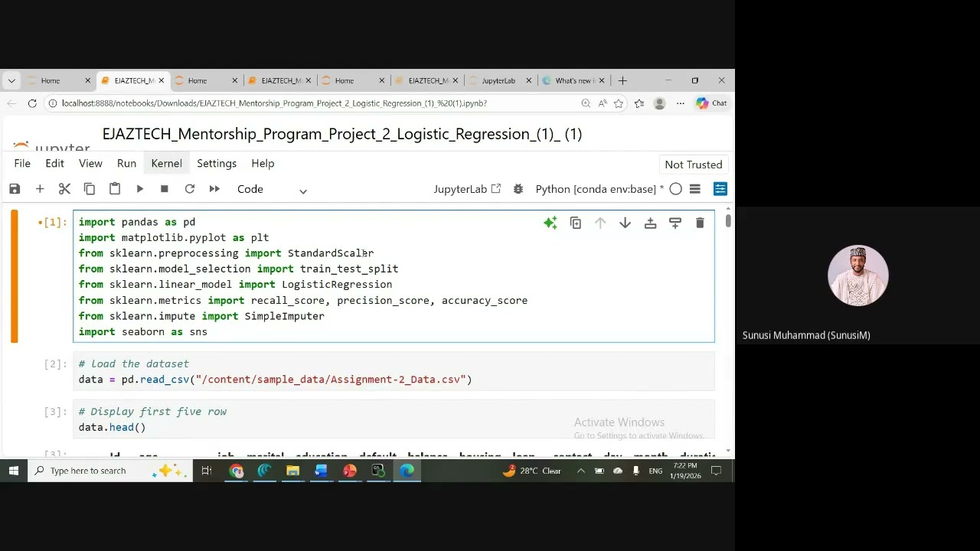This screenshot has height=551, width=980.
Task: Open the Help menu
Action: [263, 164]
